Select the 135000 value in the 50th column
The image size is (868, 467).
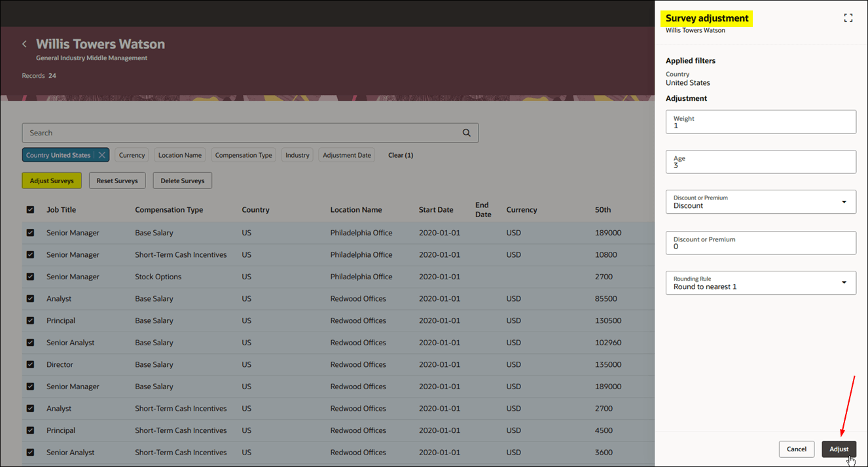(x=608, y=364)
